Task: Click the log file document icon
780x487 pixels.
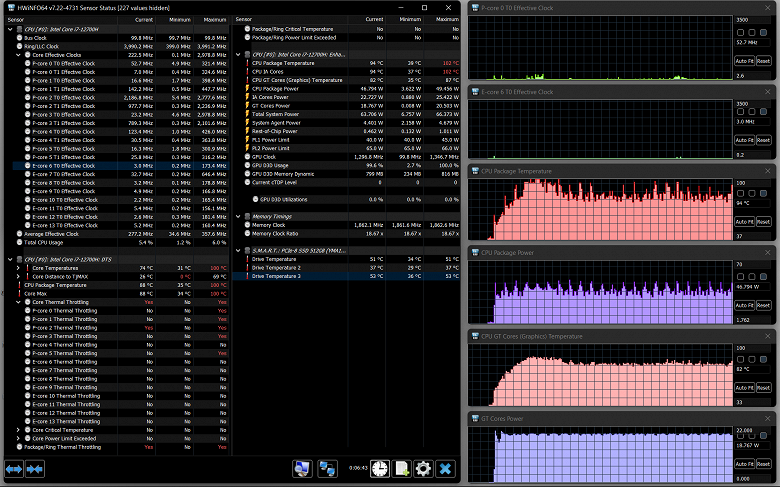Action: (x=400, y=468)
